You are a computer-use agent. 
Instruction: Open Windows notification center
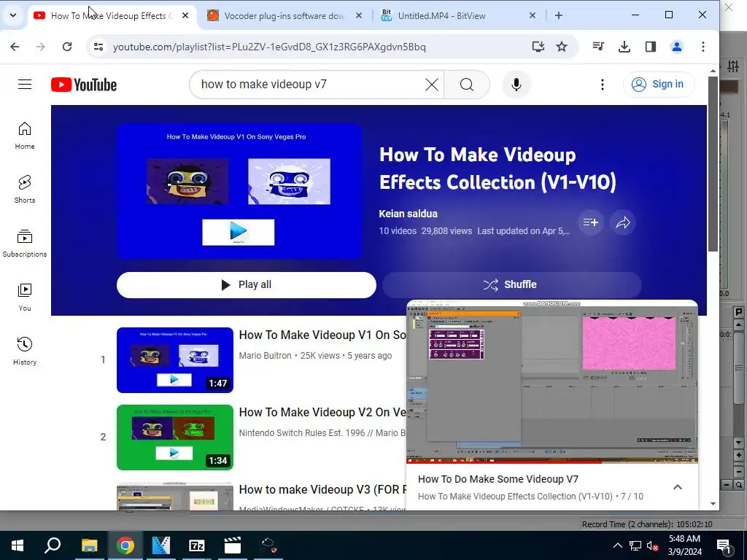(x=724, y=545)
